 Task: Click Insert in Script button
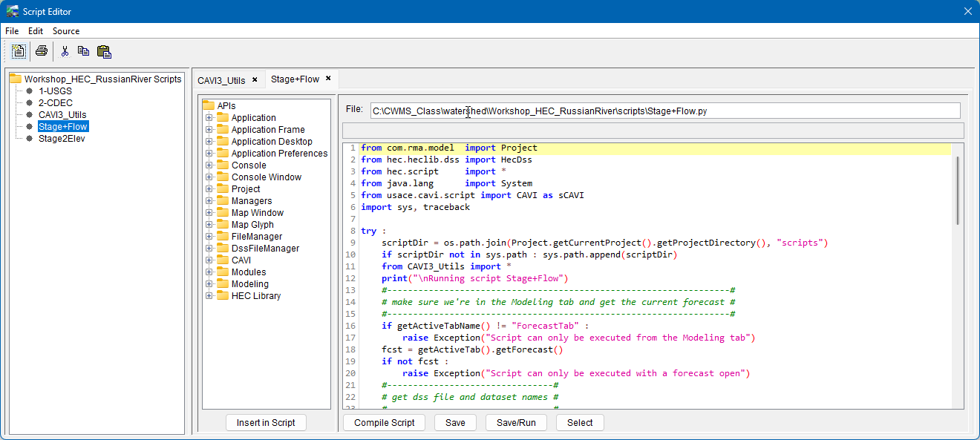pyautogui.click(x=266, y=423)
